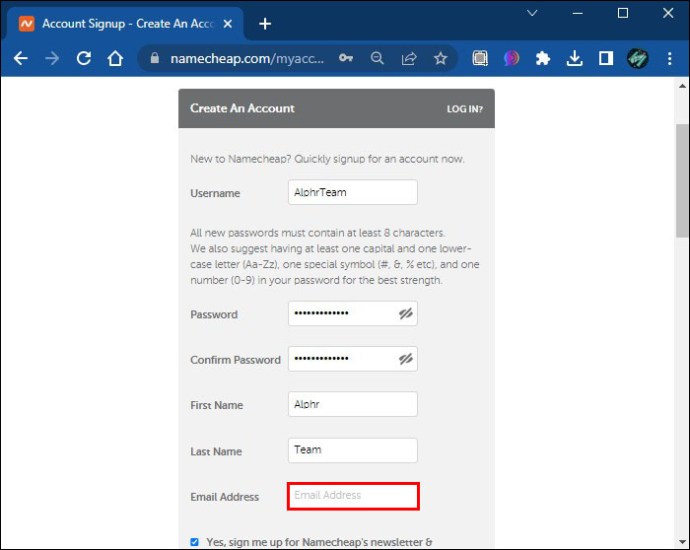The width and height of the screenshot is (690, 550).
Task: Open the profile avatar menu
Action: pyautogui.click(x=638, y=58)
